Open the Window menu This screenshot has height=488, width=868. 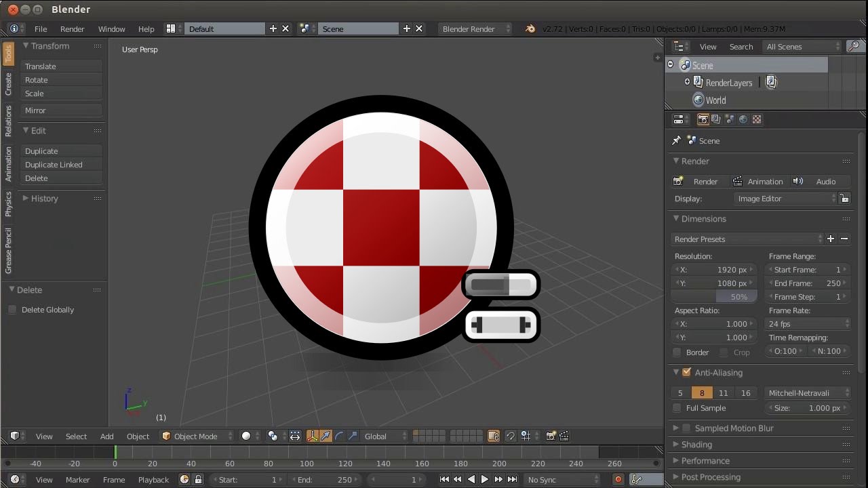click(x=111, y=28)
